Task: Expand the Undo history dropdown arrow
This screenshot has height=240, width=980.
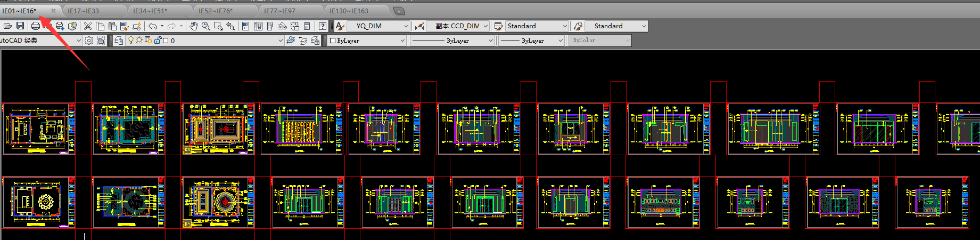Action: coord(162,26)
